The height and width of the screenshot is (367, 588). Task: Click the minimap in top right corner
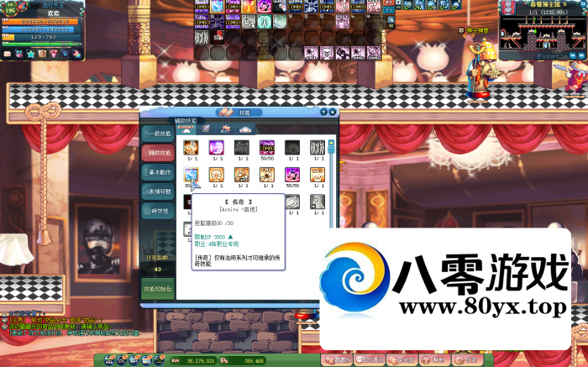point(543,34)
